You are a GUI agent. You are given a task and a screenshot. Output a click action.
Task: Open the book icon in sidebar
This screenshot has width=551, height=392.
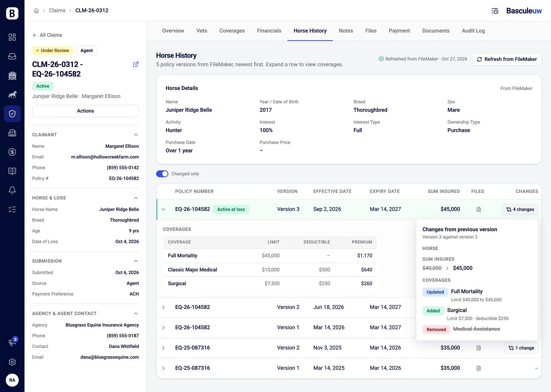click(12, 171)
